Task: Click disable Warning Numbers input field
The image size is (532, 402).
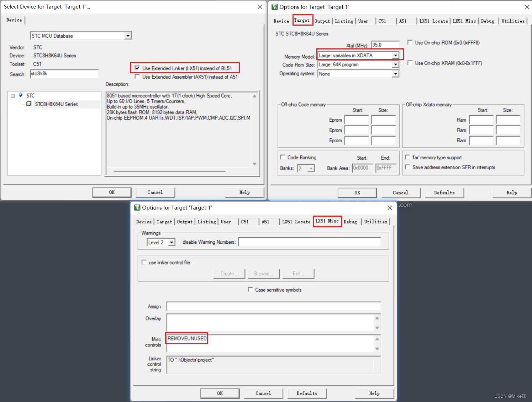Action: 310,242
